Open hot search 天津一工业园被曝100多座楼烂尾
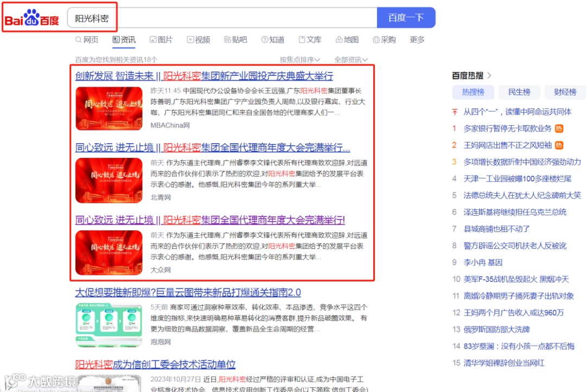The image size is (586, 392). 517,179
